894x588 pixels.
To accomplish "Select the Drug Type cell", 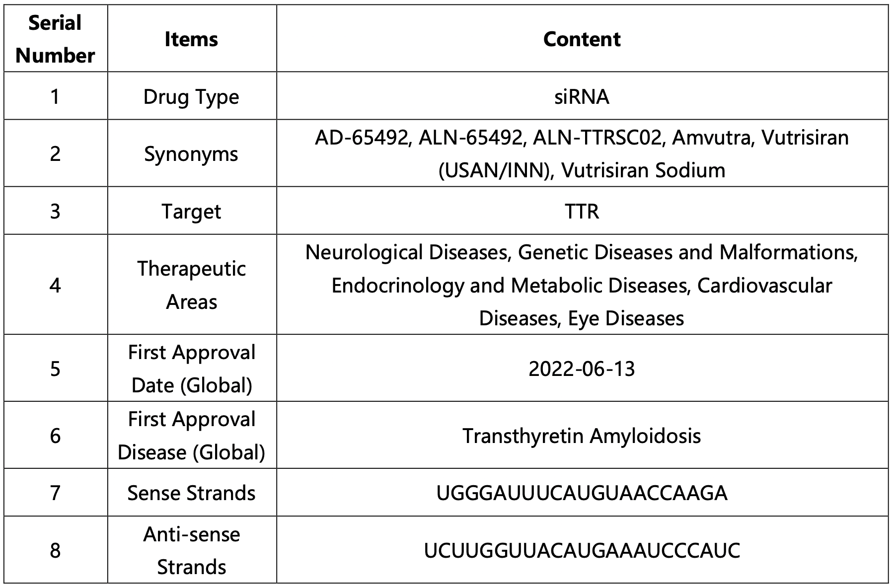I will (191, 96).
